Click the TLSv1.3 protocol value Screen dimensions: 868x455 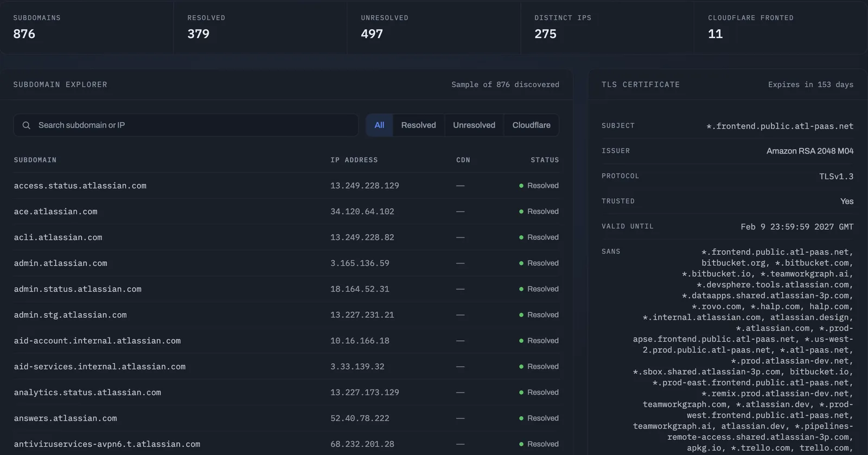coord(836,176)
